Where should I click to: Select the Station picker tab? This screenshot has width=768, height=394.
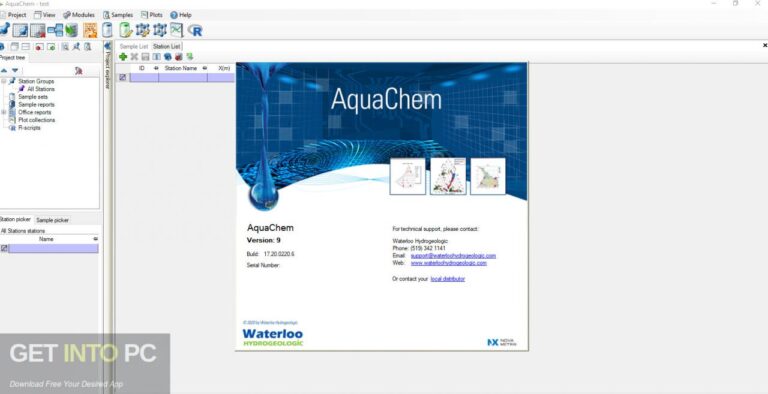(x=15, y=220)
